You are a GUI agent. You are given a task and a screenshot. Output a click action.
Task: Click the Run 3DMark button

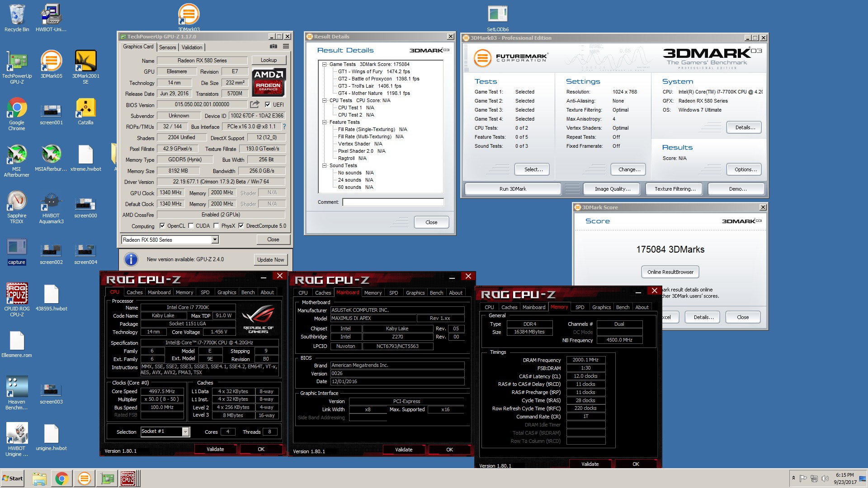click(x=513, y=189)
